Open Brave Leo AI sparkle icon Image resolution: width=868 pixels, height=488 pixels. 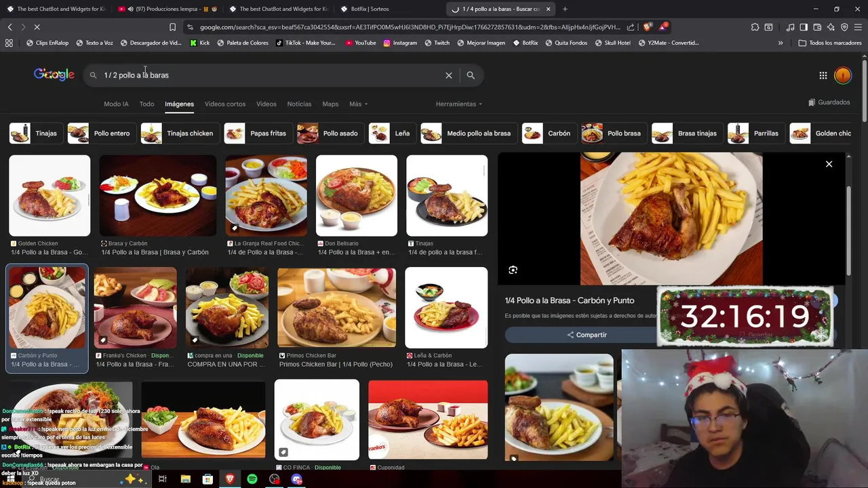831,27
